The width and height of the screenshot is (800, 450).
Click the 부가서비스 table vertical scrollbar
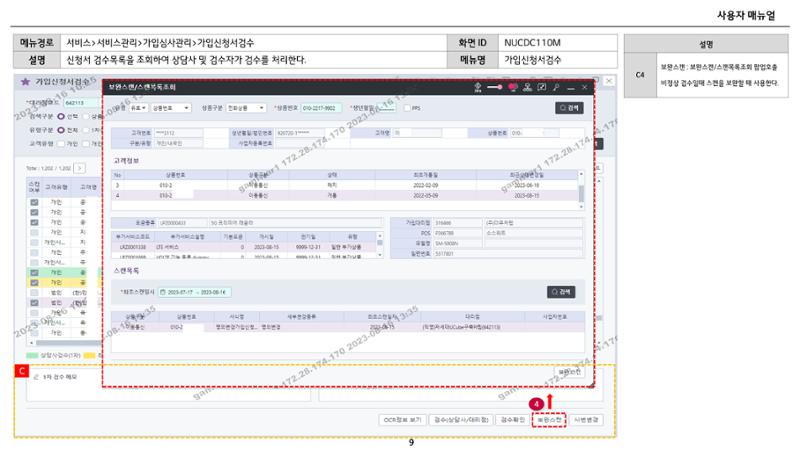(380, 245)
